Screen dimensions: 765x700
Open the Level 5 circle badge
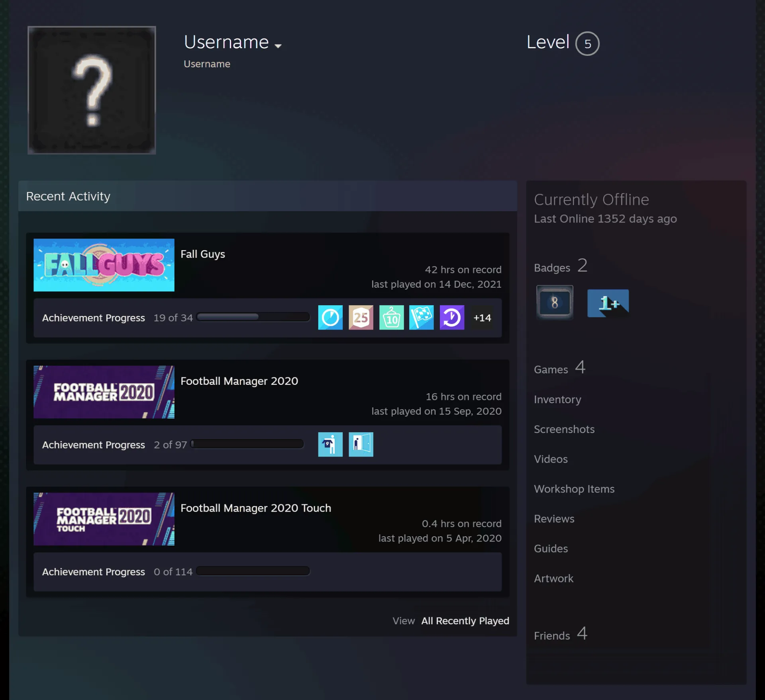587,43
